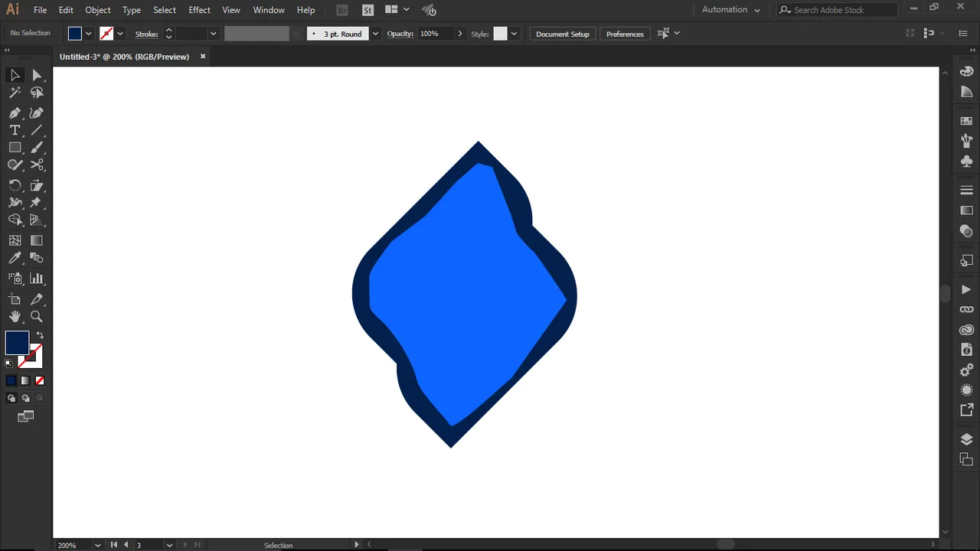The height and width of the screenshot is (551, 980).
Task: Open the artboard number dropdown
Action: pos(169,545)
